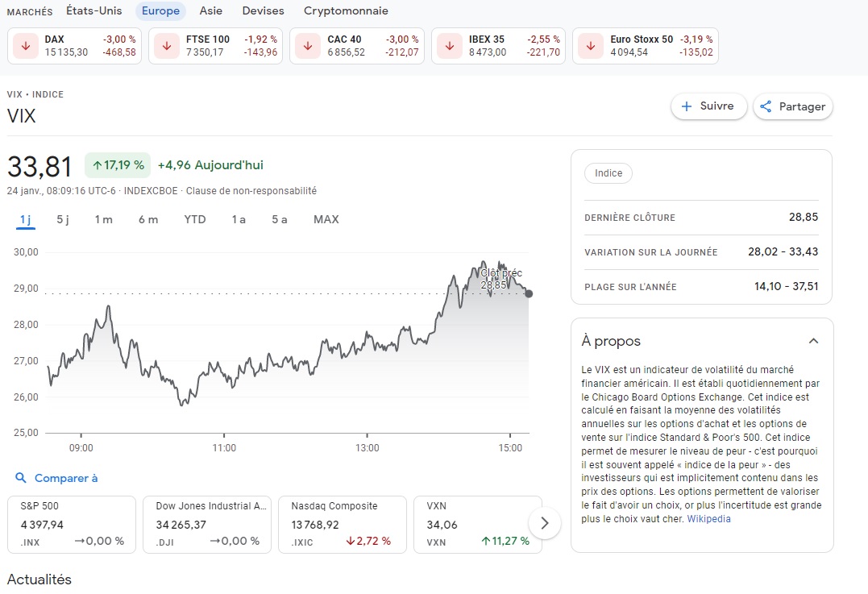
Task: Click the CAC 40 down-arrow icon
Action: 308,46
